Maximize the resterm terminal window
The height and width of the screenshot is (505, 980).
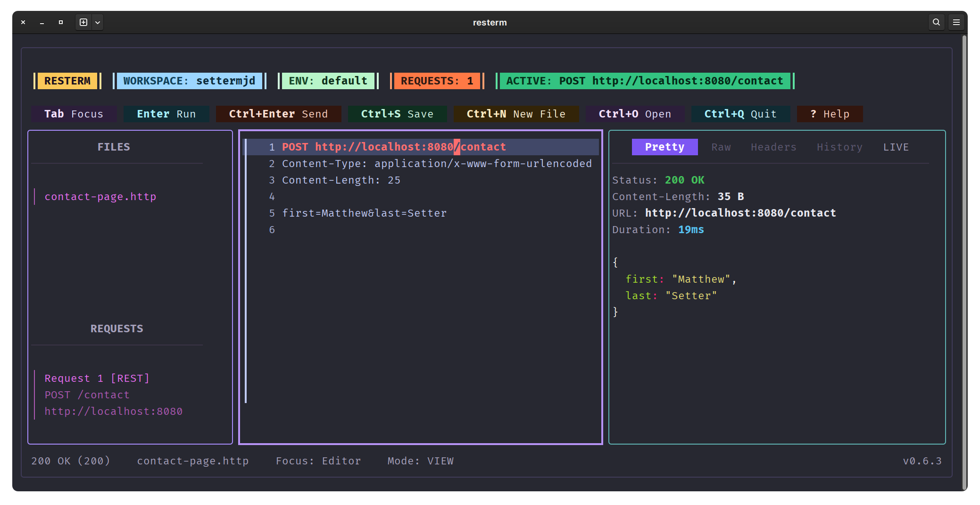(61, 22)
